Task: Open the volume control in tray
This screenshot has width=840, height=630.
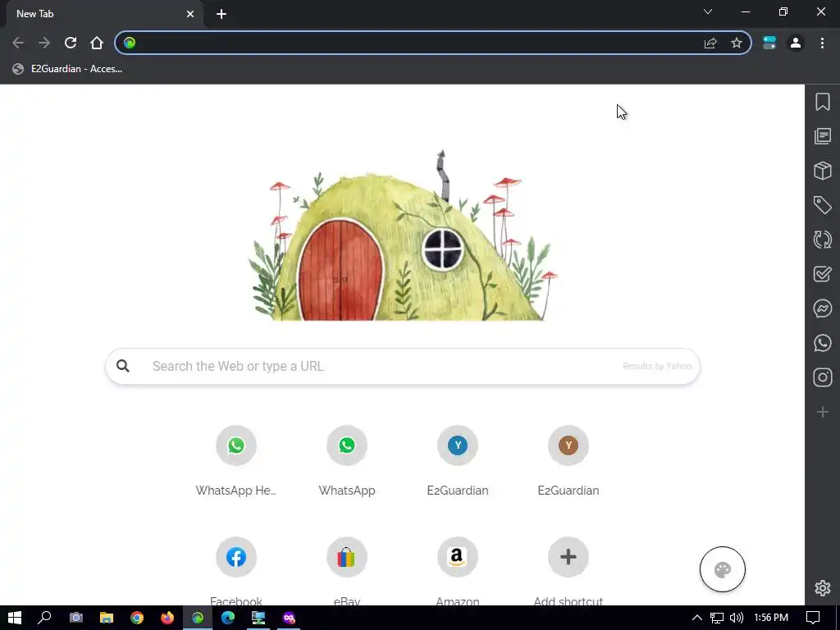Action: click(x=737, y=618)
